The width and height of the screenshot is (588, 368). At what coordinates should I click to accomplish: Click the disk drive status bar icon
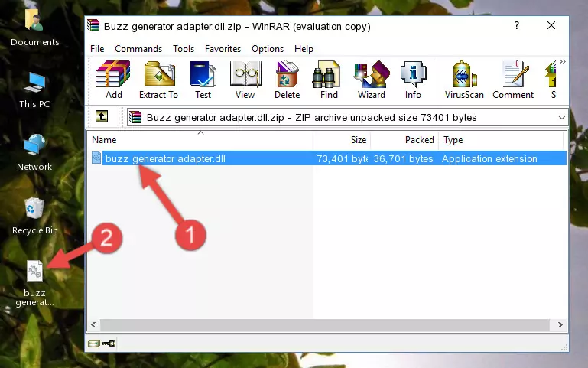coord(94,344)
